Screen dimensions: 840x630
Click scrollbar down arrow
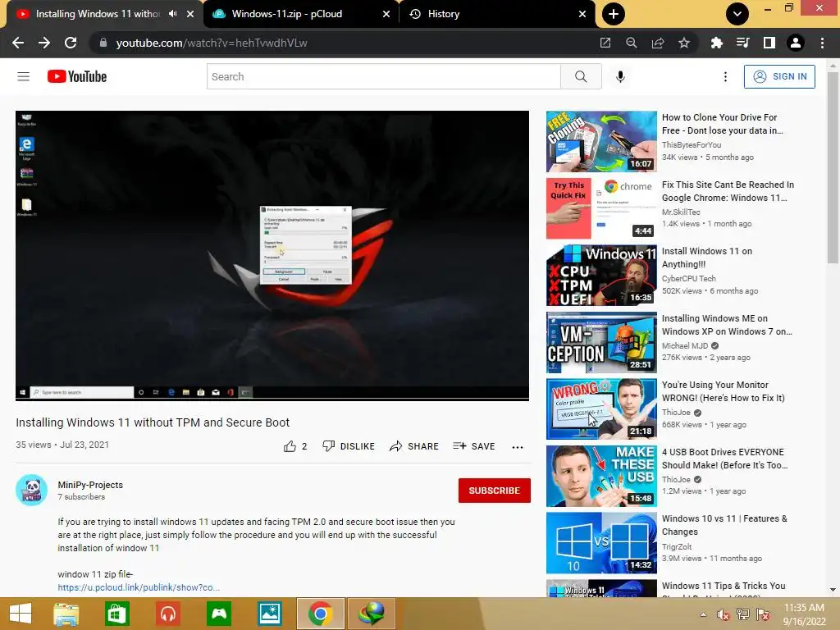(x=833, y=590)
